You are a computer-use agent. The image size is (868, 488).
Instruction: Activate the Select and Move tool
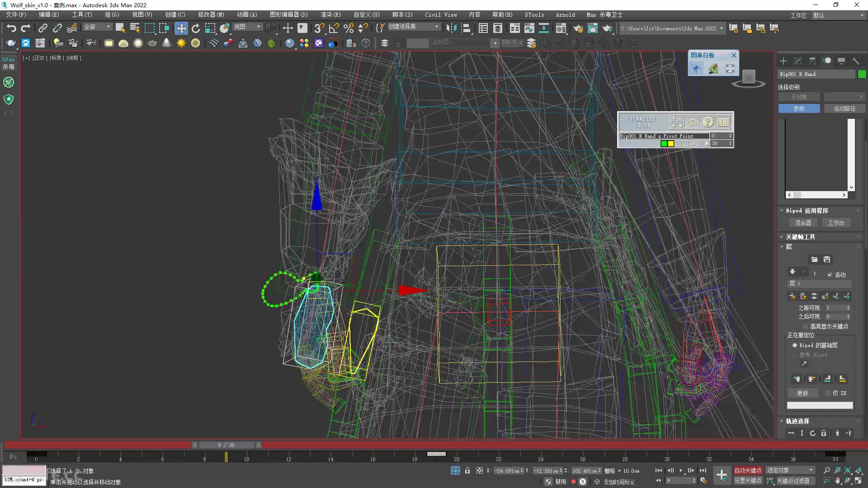181,28
